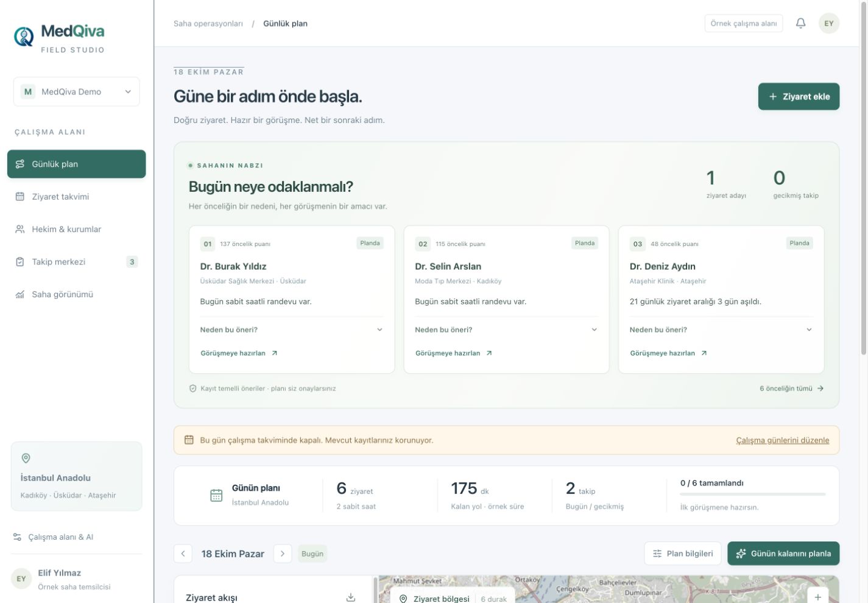
Task: Click the Ziyaret ekle button
Action: click(799, 97)
